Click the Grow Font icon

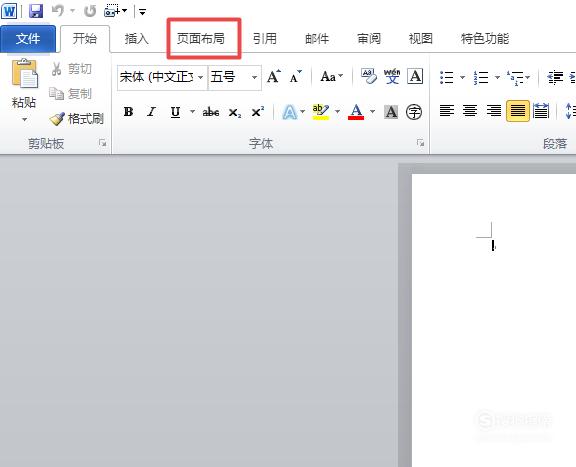pos(274,77)
